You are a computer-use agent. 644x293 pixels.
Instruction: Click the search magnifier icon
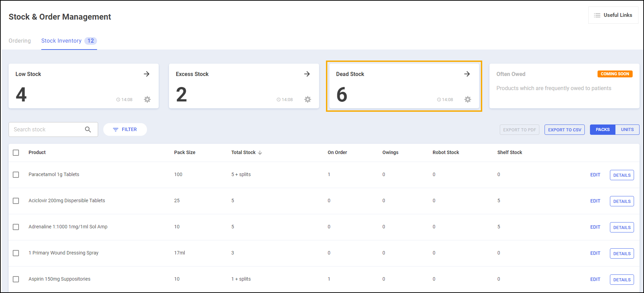pos(88,130)
